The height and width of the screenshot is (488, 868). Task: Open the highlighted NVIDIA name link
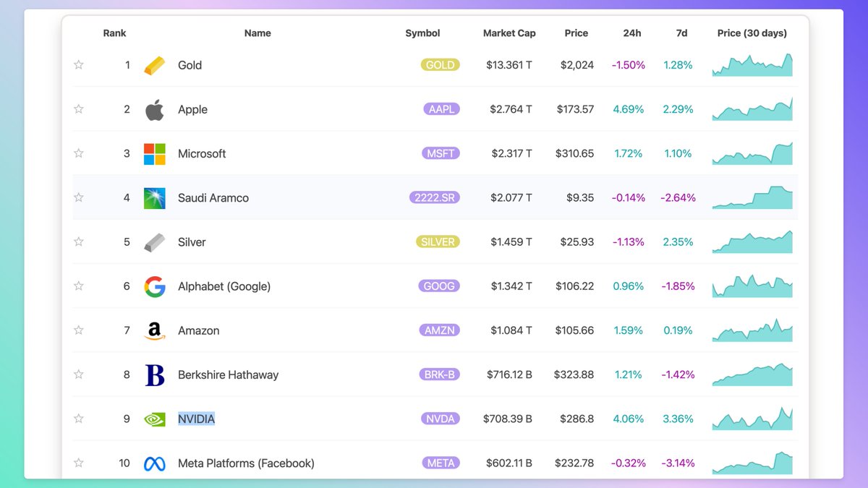coord(197,419)
